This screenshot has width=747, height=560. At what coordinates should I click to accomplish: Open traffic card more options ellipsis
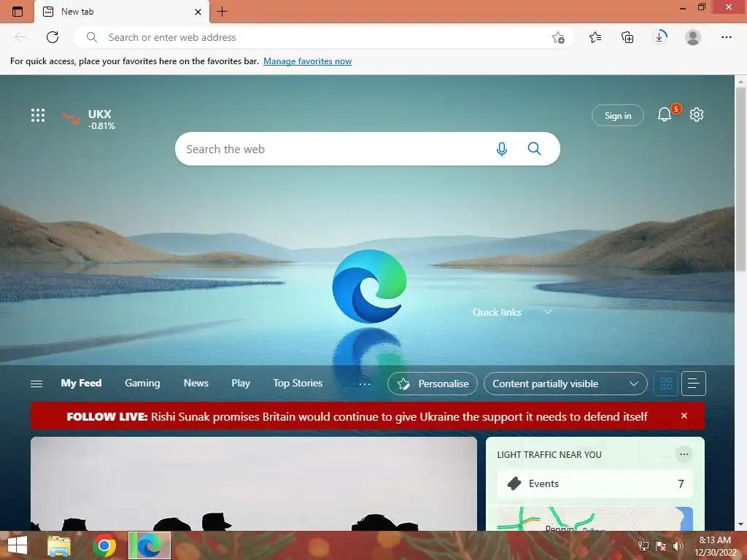point(684,454)
